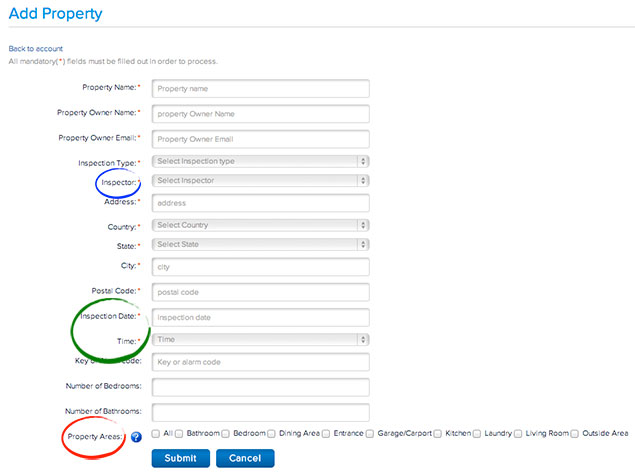Focus the Property name input field
The image size is (635, 475).
pos(260,89)
